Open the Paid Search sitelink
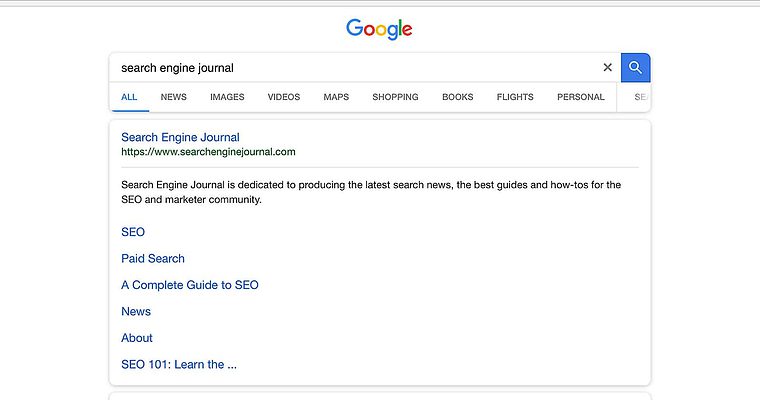The width and height of the screenshot is (760, 400). (x=153, y=258)
